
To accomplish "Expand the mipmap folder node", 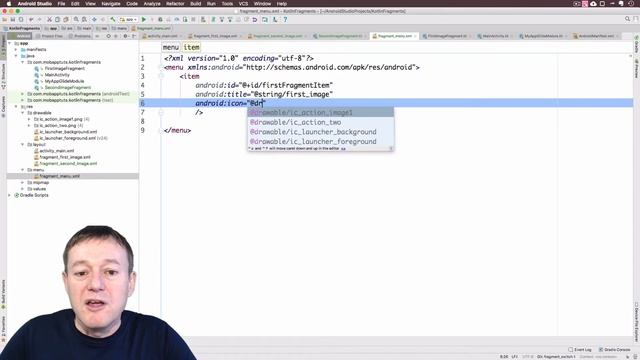I will [x=22, y=182].
